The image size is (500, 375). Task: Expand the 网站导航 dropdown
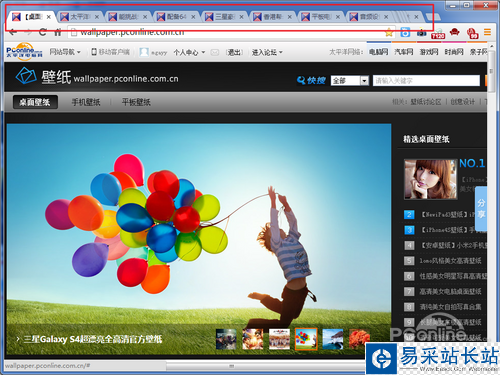pyautogui.click(x=65, y=52)
